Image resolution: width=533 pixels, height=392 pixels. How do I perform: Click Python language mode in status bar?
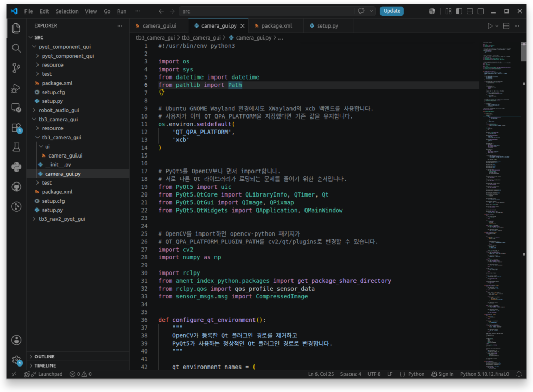[416, 374]
